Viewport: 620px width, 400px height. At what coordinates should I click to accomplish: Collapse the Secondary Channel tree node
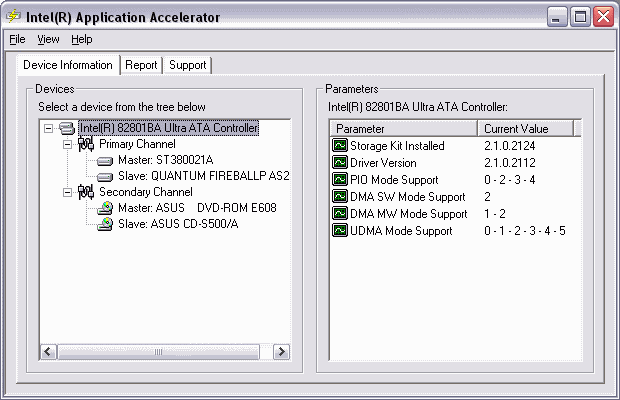[67, 192]
